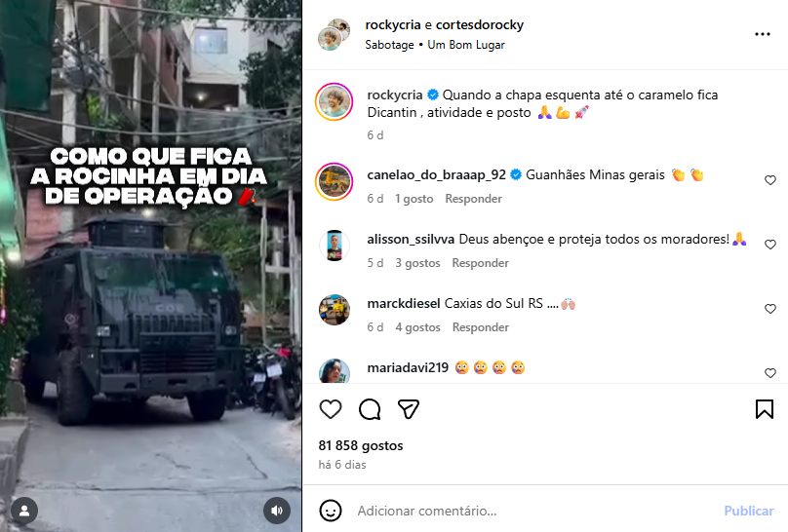788x532 pixels.
Task: Save the post with the bookmark icon
Action: [x=764, y=409]
